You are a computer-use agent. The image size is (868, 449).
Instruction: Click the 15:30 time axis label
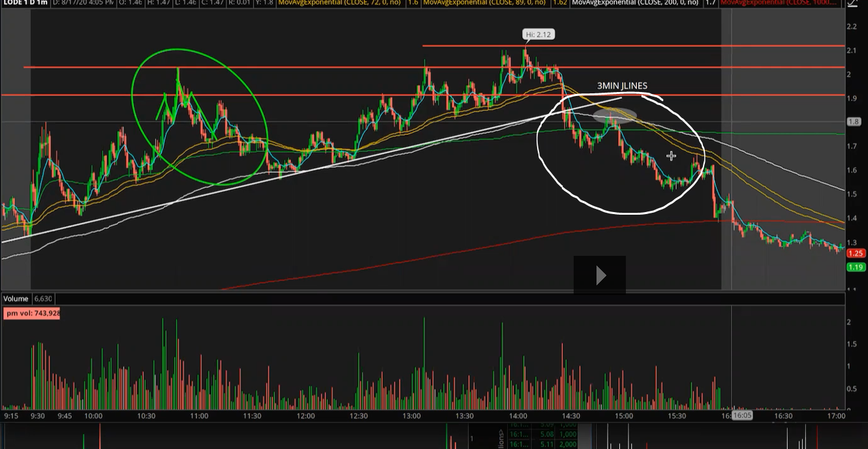tap(677, 416)
